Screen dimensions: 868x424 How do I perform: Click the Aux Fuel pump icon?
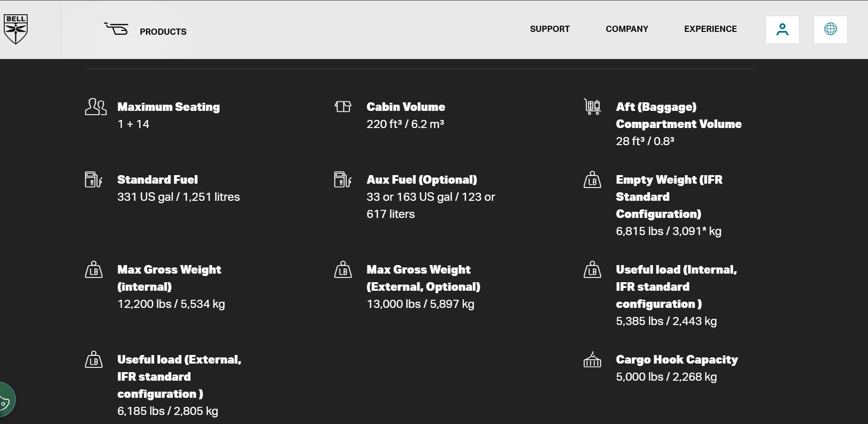[343, 180]
